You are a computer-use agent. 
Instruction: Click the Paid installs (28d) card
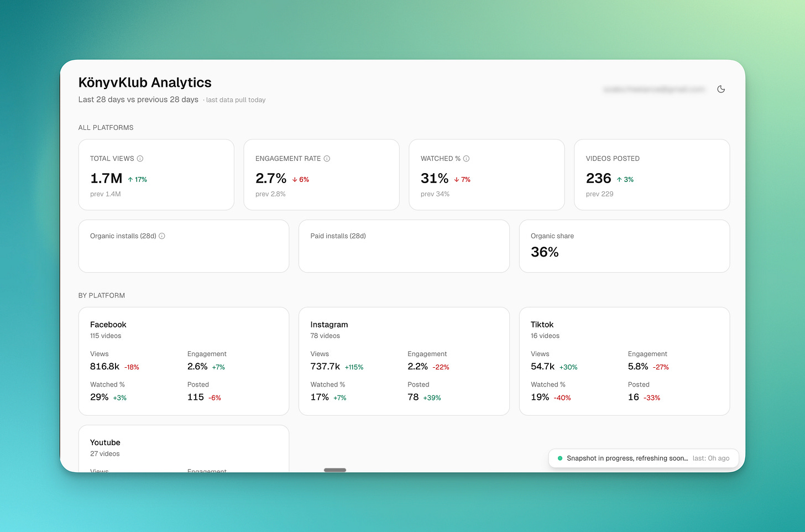pyautogui.click(x=404, y=246)
